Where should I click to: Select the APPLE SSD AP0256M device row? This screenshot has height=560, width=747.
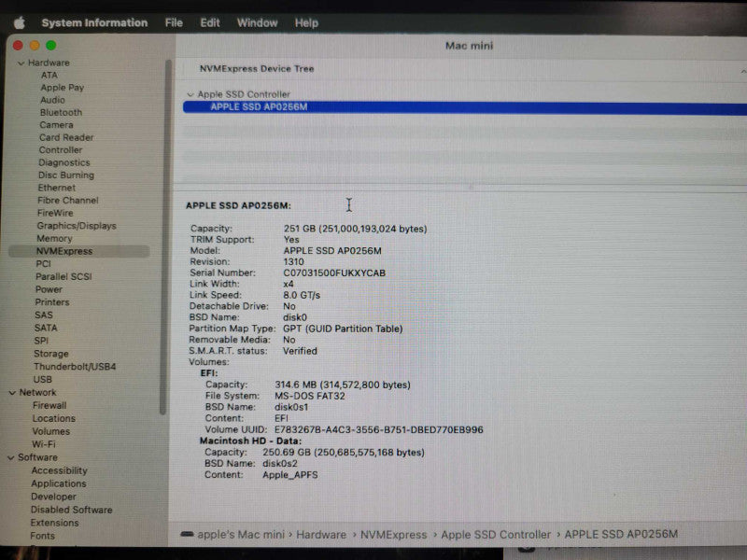coord(464,107)
